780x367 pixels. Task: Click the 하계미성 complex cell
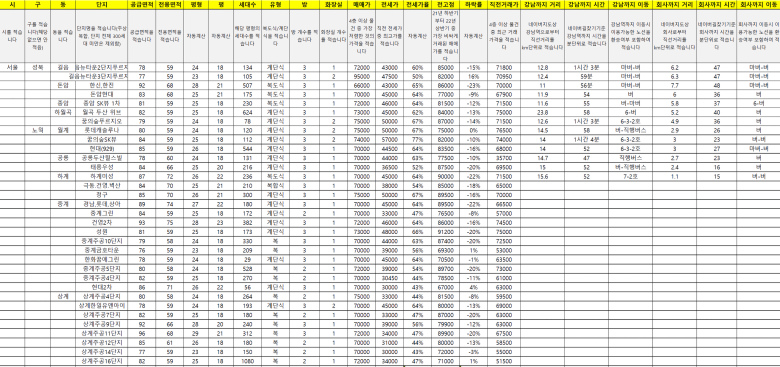point(101,176)
